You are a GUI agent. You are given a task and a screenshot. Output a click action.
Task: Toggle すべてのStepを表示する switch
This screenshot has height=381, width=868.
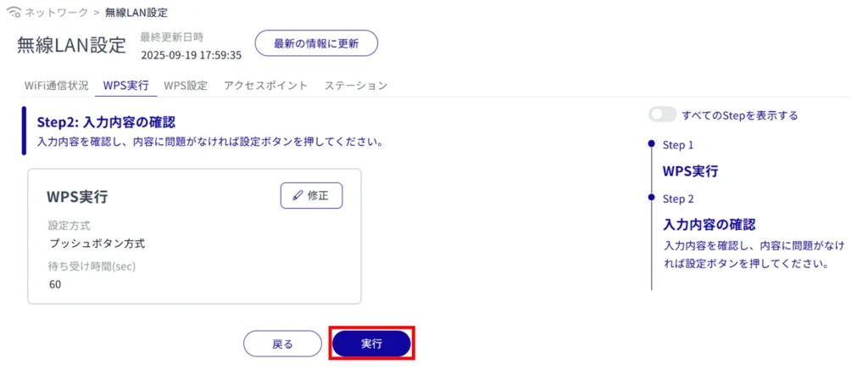(x=662, y=115)
